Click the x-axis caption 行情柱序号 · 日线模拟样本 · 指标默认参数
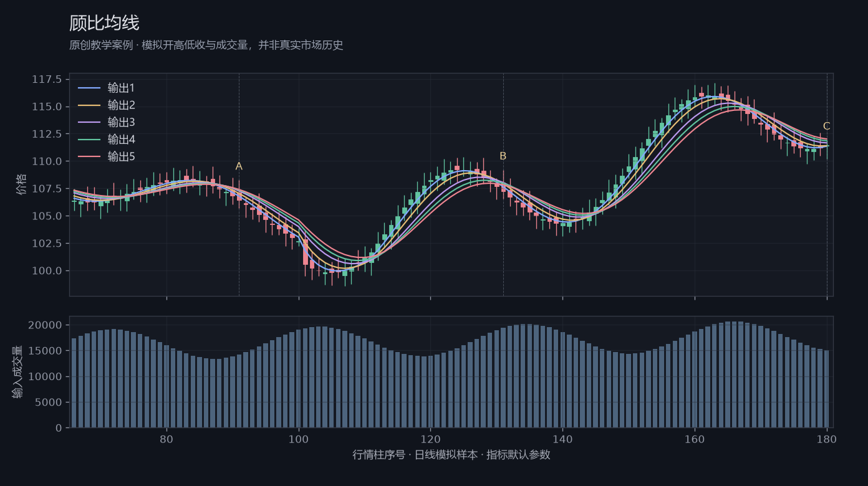 click(451, 455)
